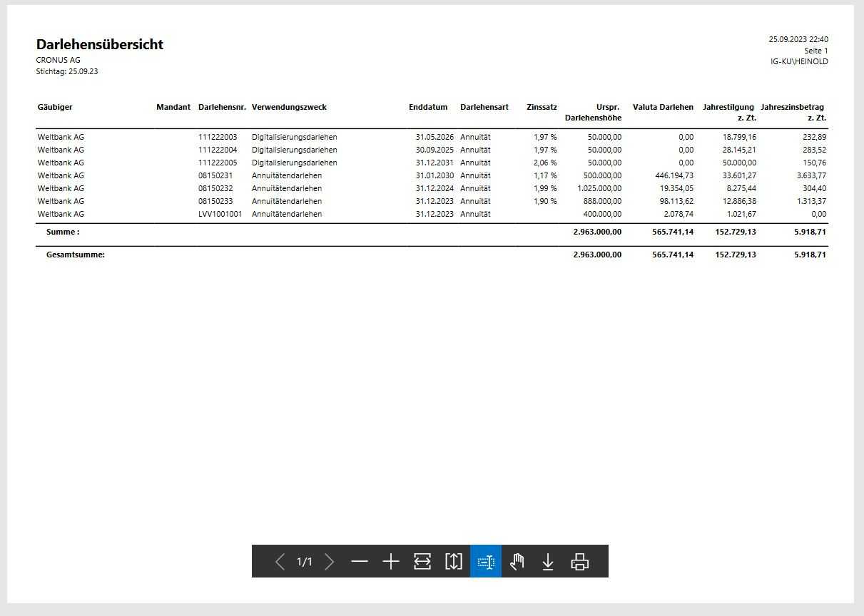Fit whole page to window height

click(454, 562)
